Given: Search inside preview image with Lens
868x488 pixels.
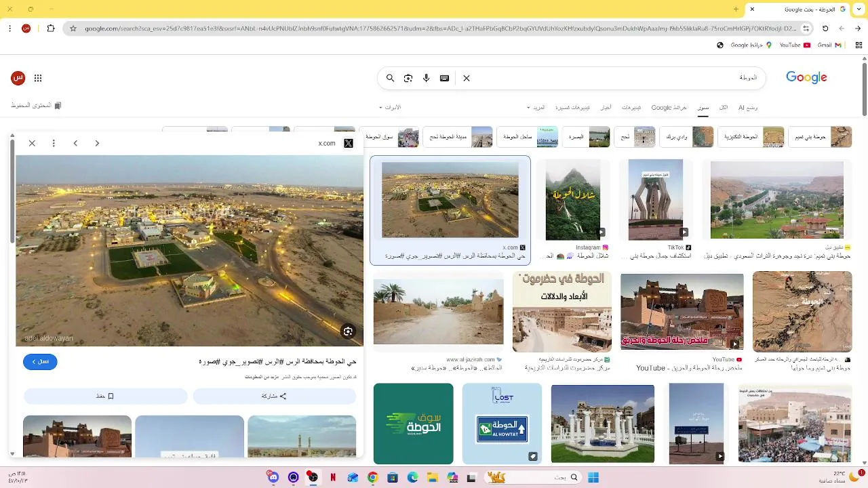Looking at the screenshot, I should [x=348, y=331].
